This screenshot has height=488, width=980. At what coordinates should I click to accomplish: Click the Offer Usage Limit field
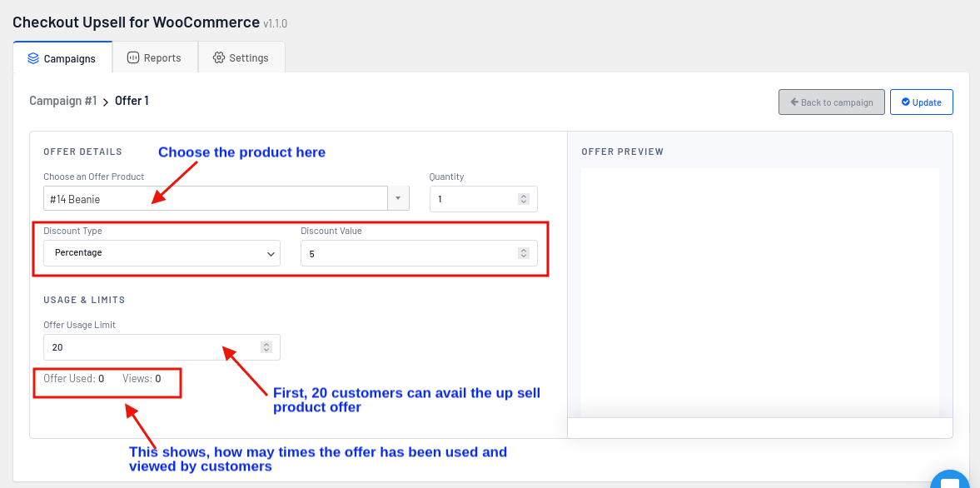162,347
